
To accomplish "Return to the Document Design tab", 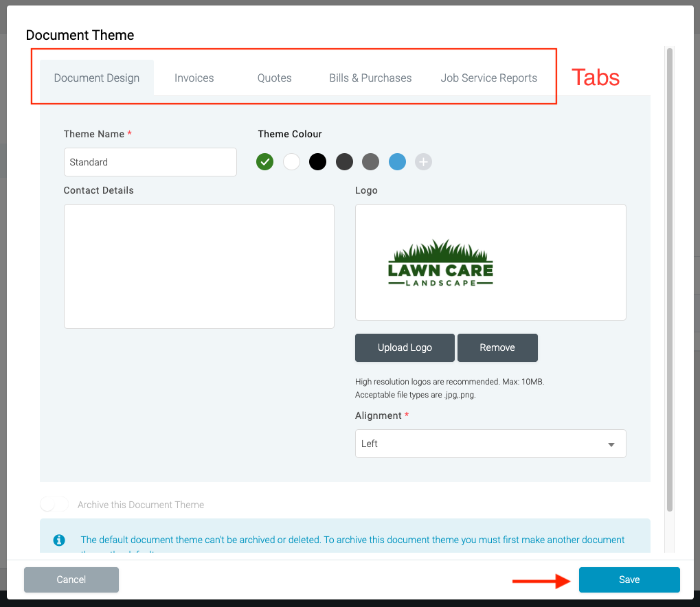I will pos(96,78).
